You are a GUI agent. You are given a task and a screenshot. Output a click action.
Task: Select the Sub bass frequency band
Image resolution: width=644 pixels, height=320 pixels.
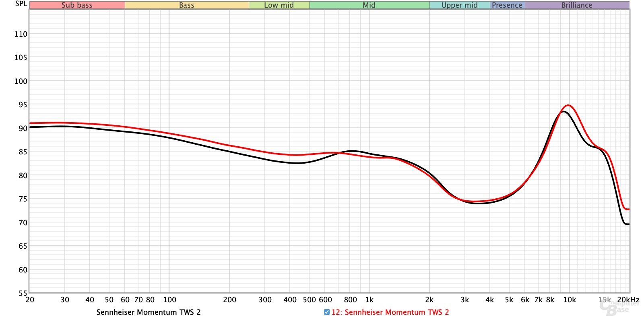[77, 5]
